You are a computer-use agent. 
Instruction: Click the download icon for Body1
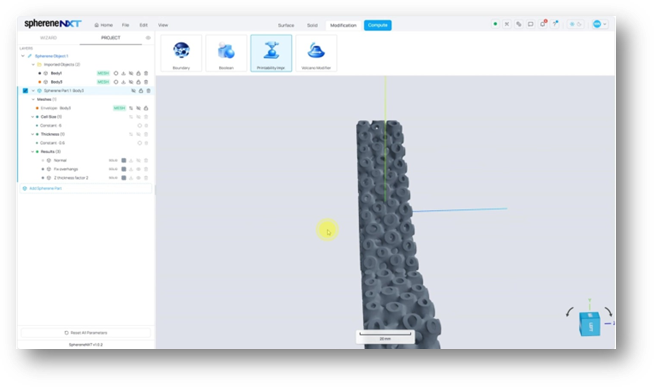tap(123, 73)
